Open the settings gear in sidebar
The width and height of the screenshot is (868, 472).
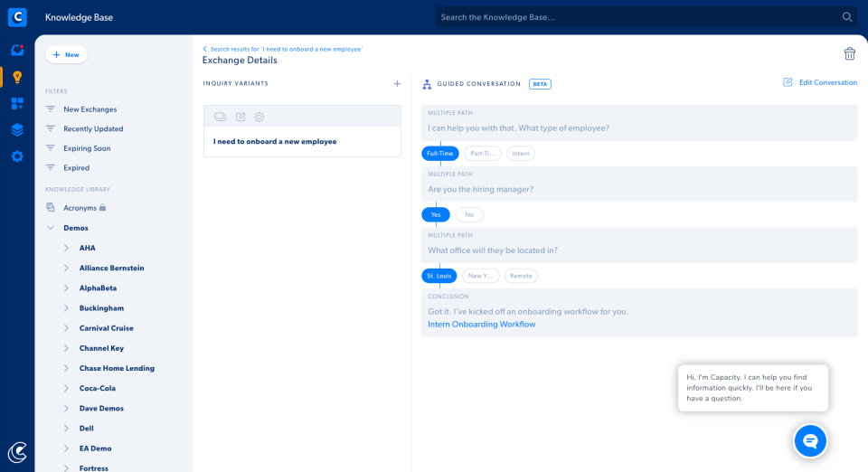pyautogui.click(x=17, y=156)
